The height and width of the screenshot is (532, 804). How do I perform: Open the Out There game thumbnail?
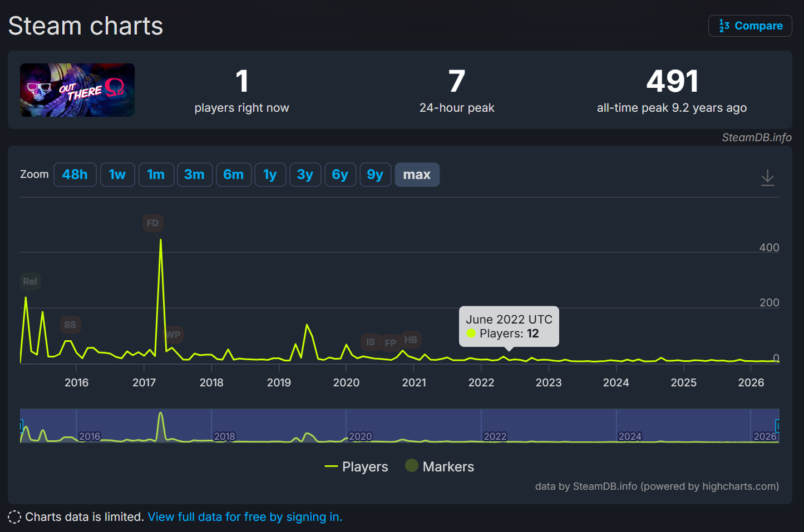point(77,90)
